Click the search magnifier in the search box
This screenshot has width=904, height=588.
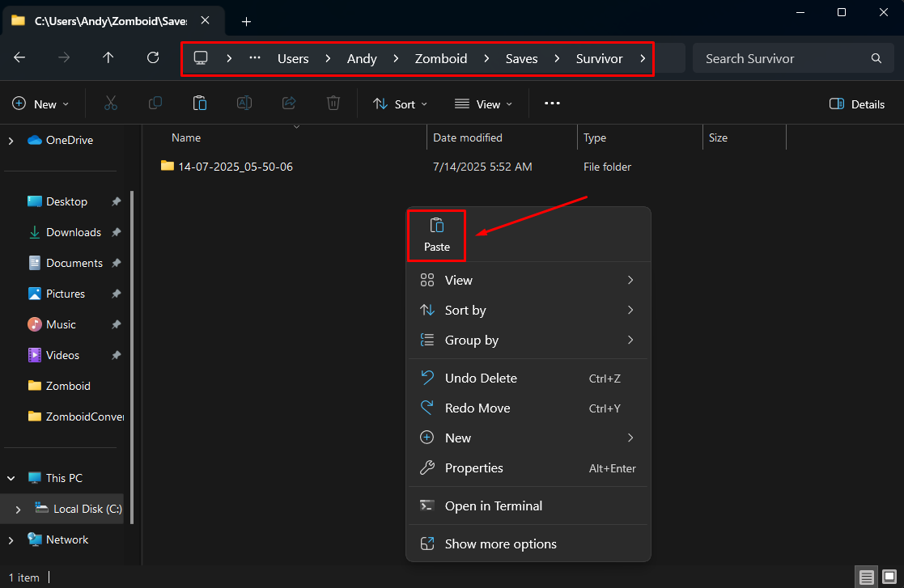pyautogui.click(x=876, y=57)
